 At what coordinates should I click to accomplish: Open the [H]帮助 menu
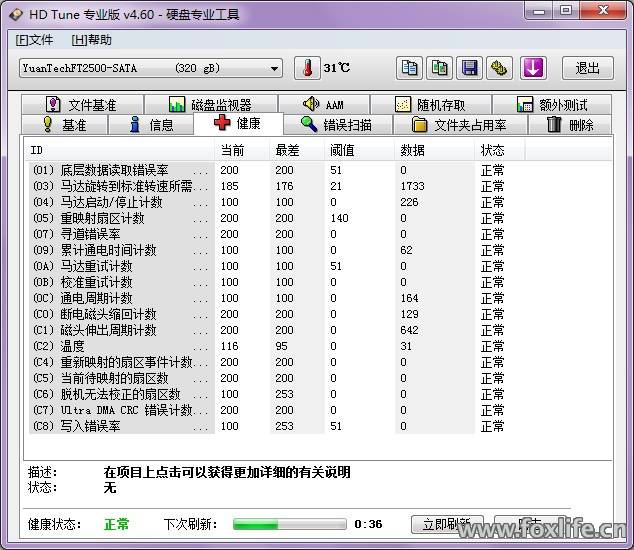pyautogui.click(x=91, y=40)
